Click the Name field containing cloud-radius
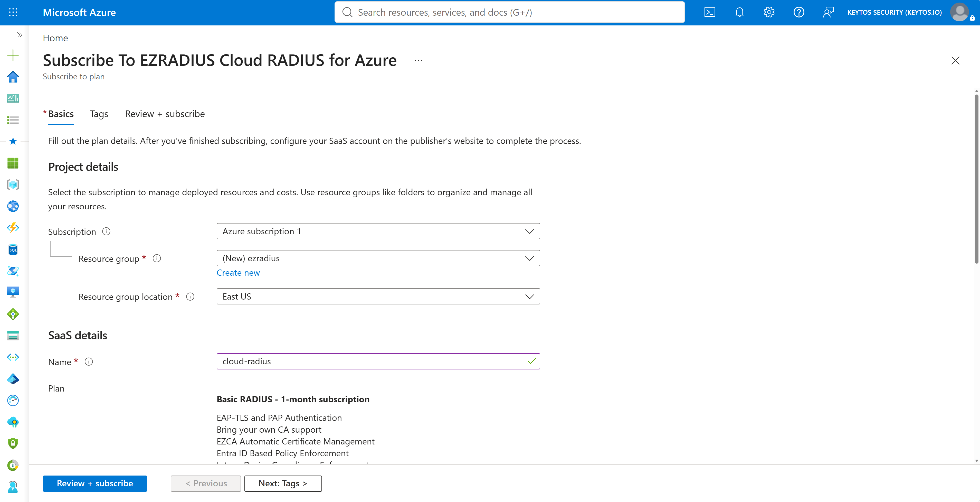This screenshot has width=980, height=502. (378, 361)
